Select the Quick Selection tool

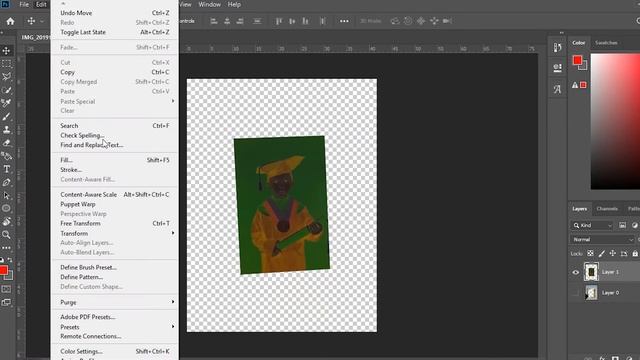[6, 90]
